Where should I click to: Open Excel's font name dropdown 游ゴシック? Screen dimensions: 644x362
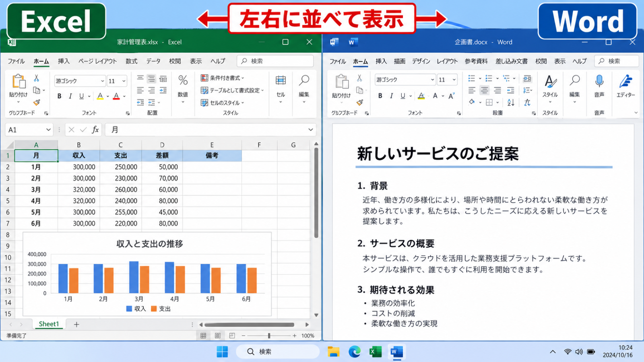[x=102, y=81]
